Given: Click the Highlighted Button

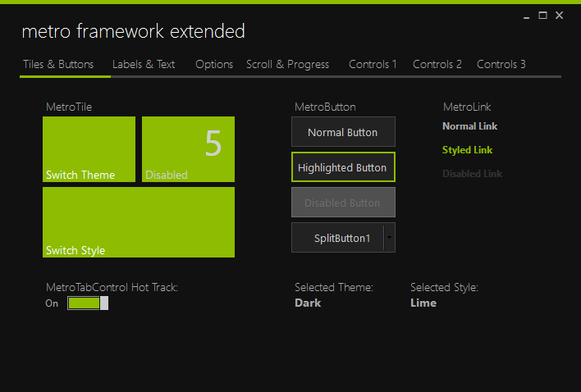Looking at the screenshot, I should [343, 167].
